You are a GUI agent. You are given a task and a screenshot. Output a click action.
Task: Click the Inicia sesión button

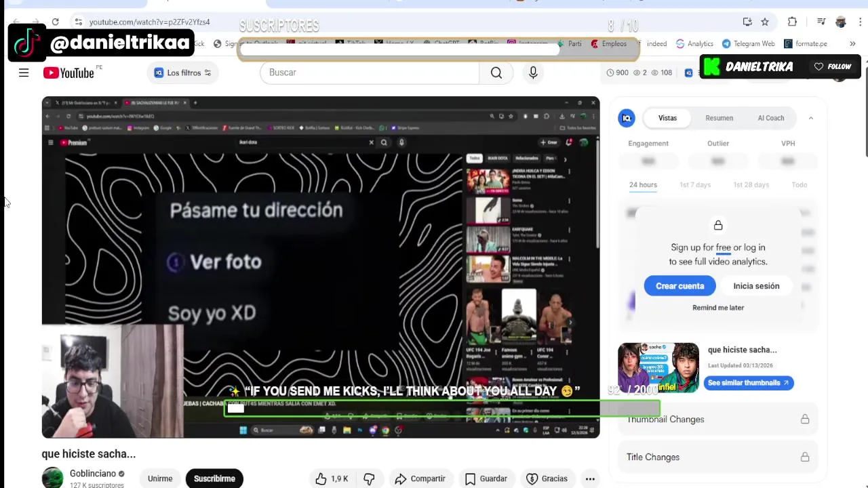point(756,286)
